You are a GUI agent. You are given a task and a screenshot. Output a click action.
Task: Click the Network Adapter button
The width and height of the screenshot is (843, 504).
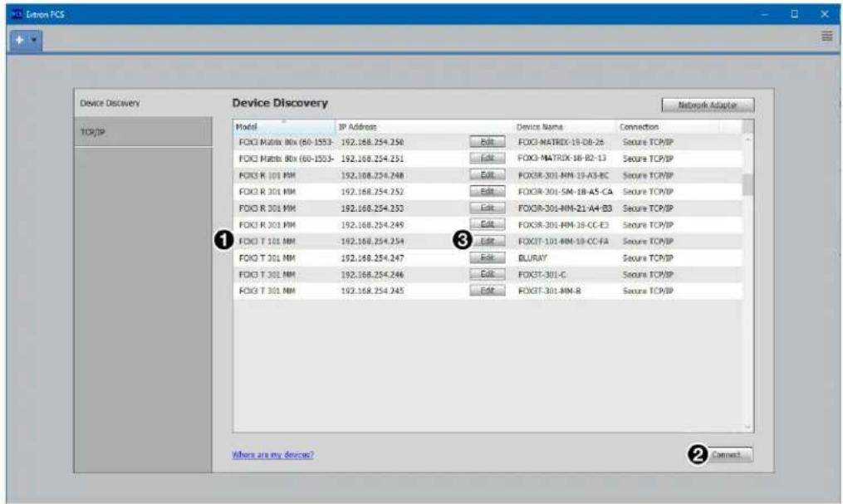pyautogui.click(x=708, y=105)
